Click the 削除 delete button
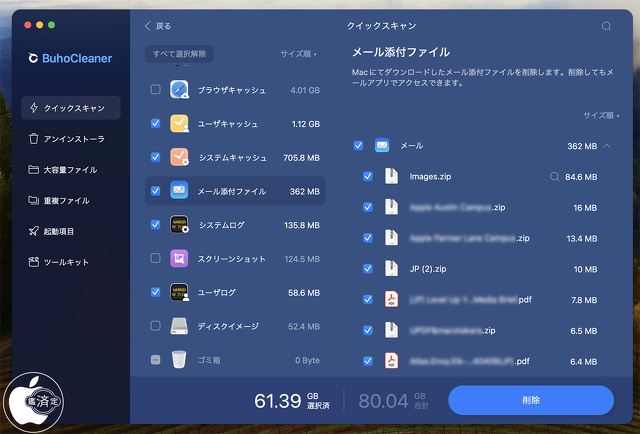Image resolution: width=640 pixels, height=434 pixels. (x=531, y=400)
